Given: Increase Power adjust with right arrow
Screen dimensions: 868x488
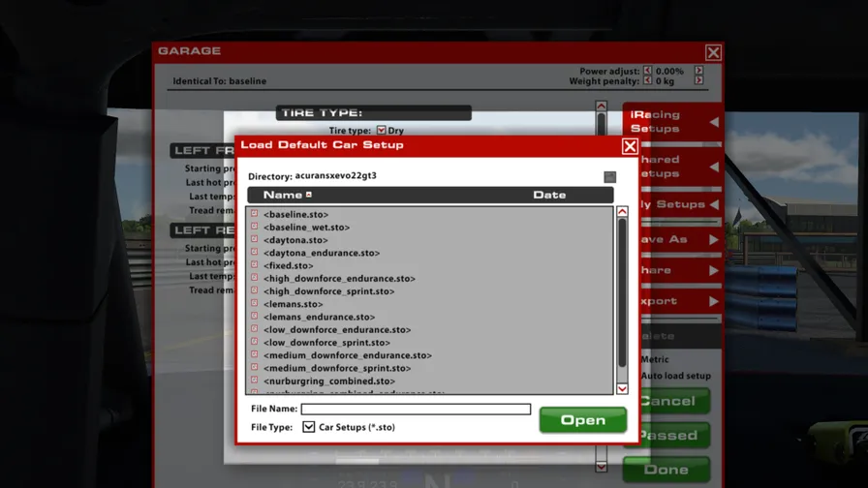Looking at the screenshot, I should (x=698, y=71).
